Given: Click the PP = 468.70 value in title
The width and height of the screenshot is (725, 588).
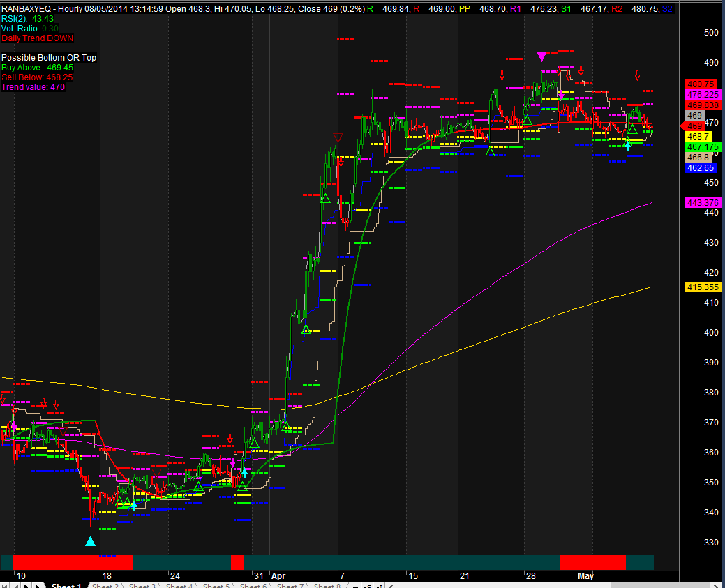Looking at the screenshot, I should coord(483,9).
